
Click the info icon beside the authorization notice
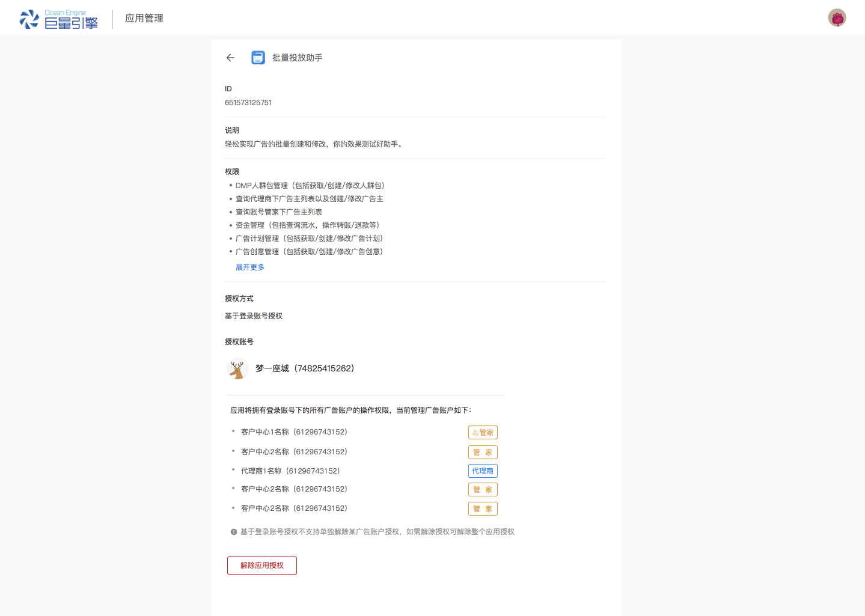pos(234,532)
